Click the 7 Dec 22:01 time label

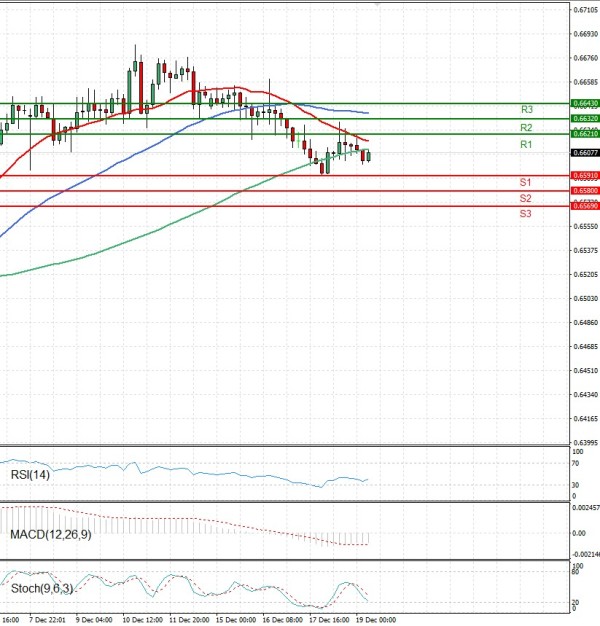point(48,619)
